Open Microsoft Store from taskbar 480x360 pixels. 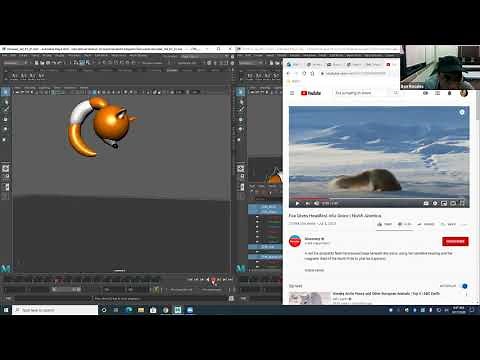(153, 310)
